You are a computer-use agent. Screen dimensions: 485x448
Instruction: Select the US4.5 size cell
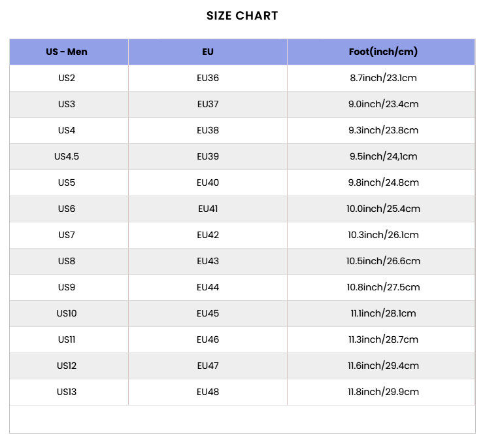[x=67, y=156]
